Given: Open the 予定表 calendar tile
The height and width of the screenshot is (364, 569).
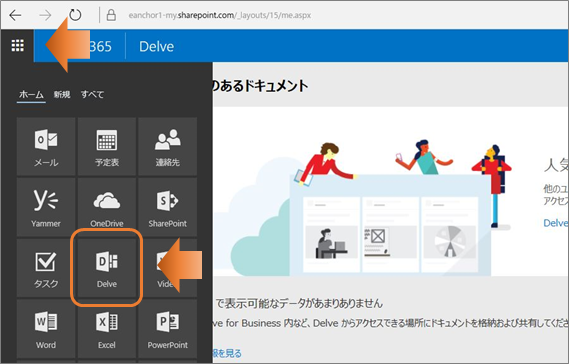Looking at the screenshot, I should 107,147.
